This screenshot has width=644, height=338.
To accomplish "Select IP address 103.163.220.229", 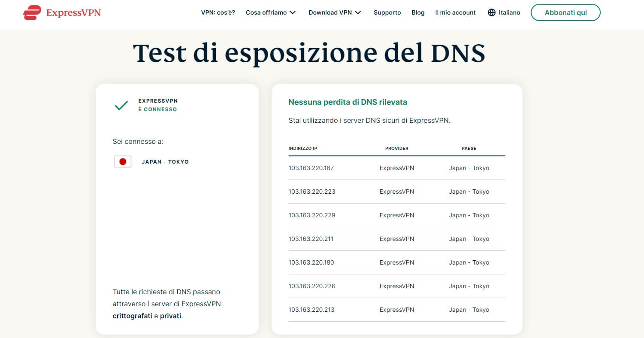I will 312,215.
